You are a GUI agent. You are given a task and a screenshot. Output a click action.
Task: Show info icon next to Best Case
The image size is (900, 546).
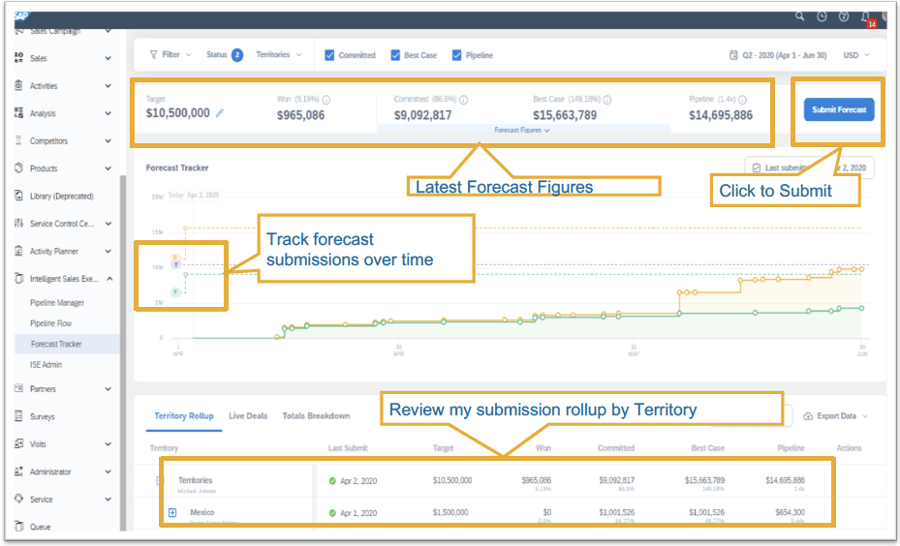coord(607,99)
